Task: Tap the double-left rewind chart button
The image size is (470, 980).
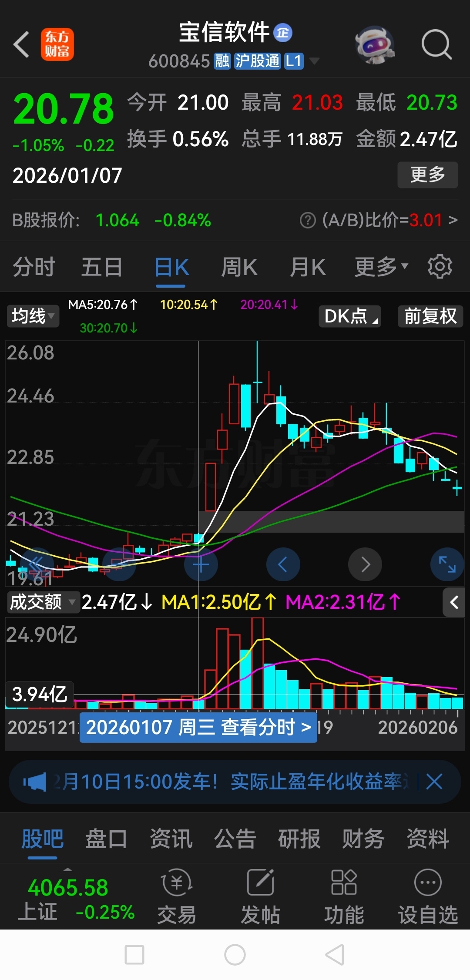Action: 37,564
